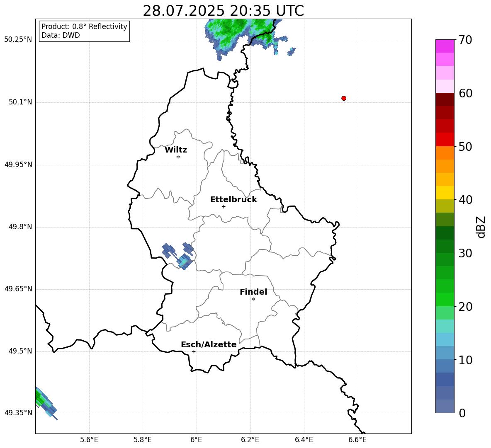Select the Wiltz city label
Image resolution: width=491 pixels, height=448 pixels.
click(x=176, y=150)
